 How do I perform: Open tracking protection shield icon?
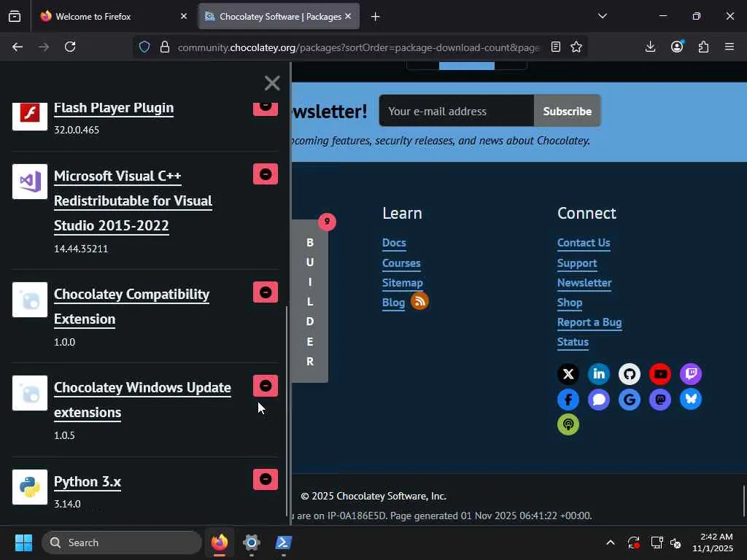[144, 47]
